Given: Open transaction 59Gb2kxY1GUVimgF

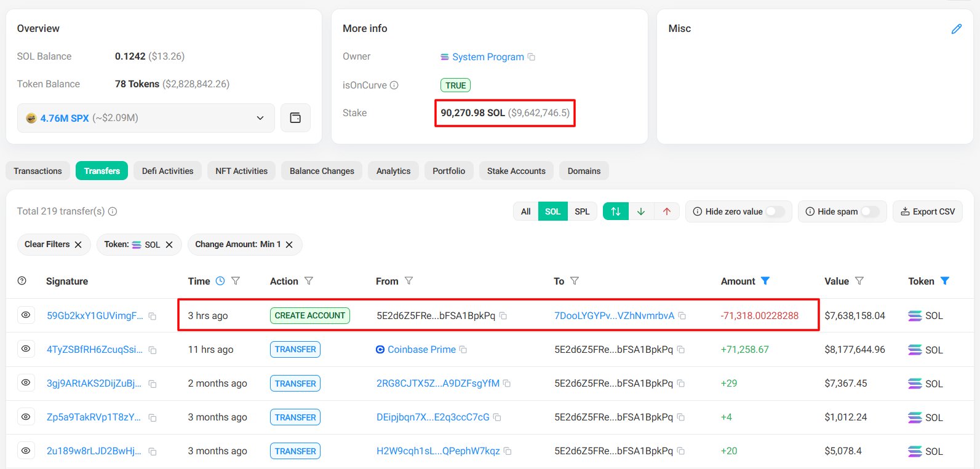Looking at the screenshot, I should point(95,316).
